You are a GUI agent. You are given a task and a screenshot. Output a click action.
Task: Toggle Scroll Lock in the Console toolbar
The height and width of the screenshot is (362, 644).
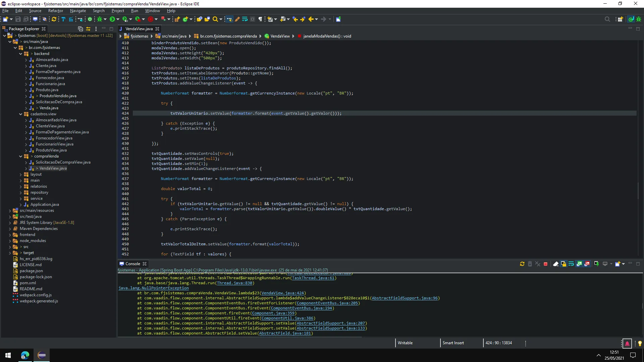pyautogui.click(x=563, y=264)
